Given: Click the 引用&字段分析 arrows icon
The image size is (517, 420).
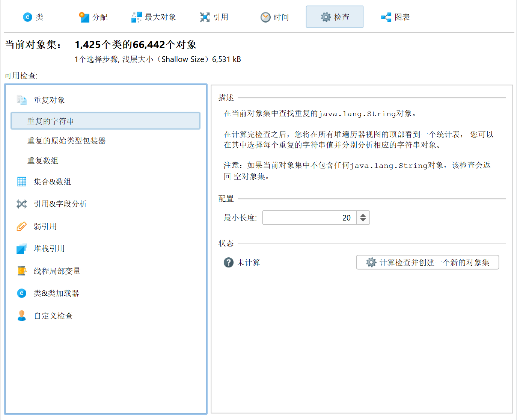Looking at the screenshot, I should point(21,204).
